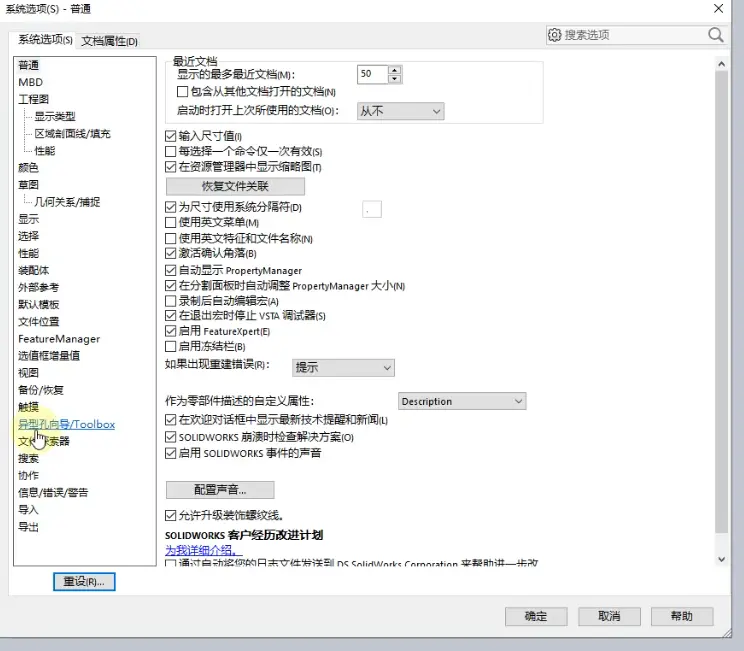
Task: Select 默认模板 in options tree
Action: click(38, 305)
